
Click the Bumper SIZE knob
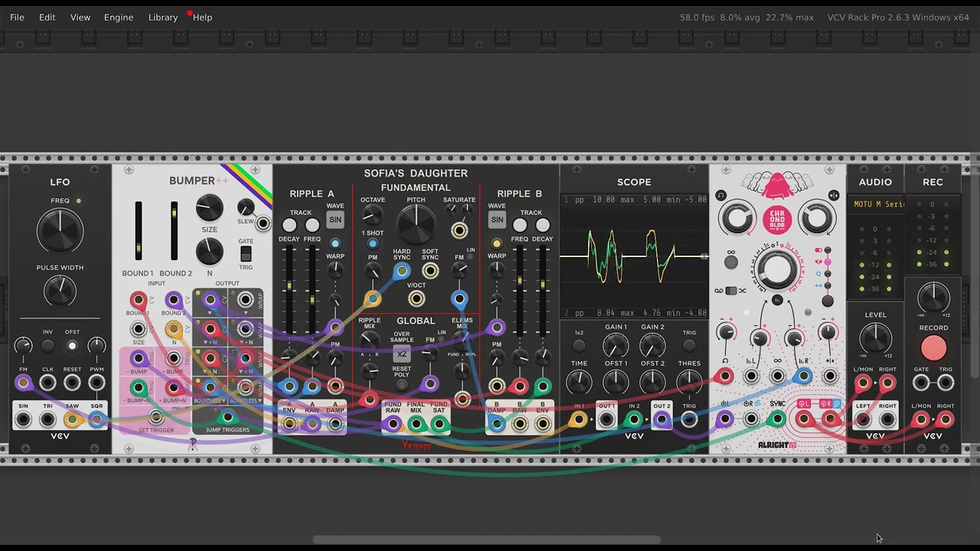click(209, 207)
